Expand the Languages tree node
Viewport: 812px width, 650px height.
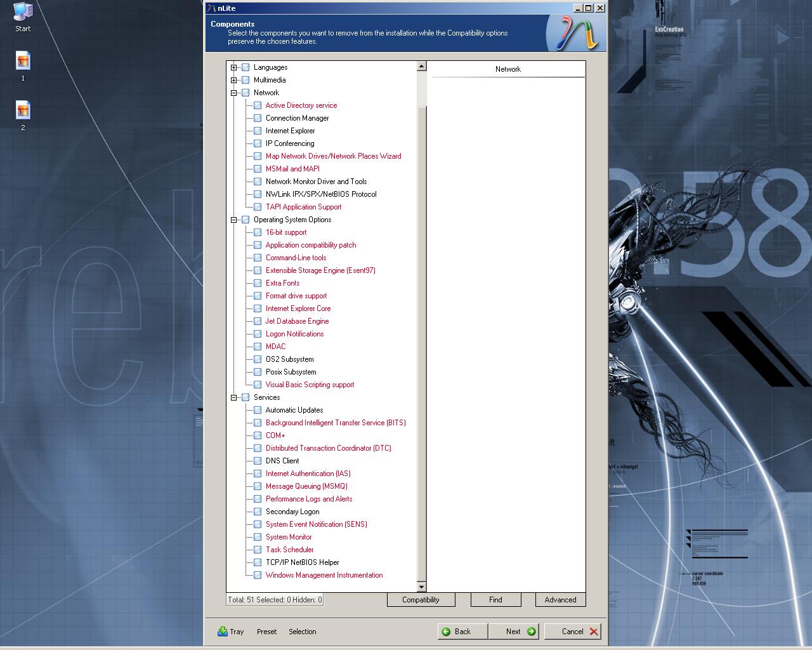[233, 67]
